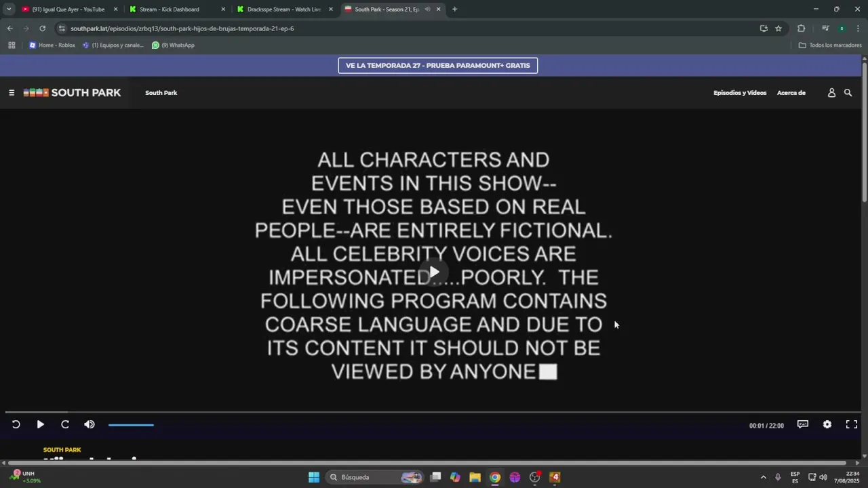868x488 pixels.
Task: Open system volume tray icon
Action: pos(823,477)
